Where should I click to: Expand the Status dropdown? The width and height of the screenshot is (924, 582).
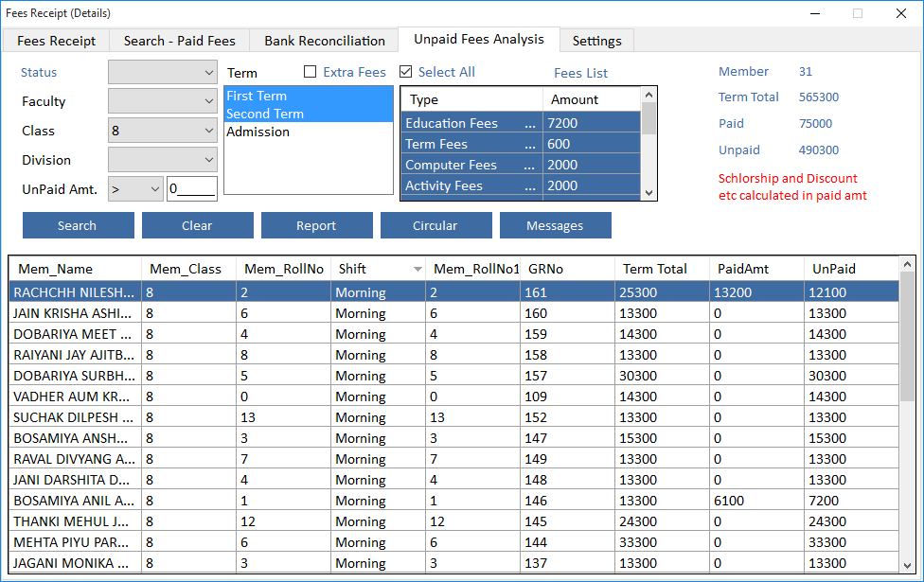(163, 73)
